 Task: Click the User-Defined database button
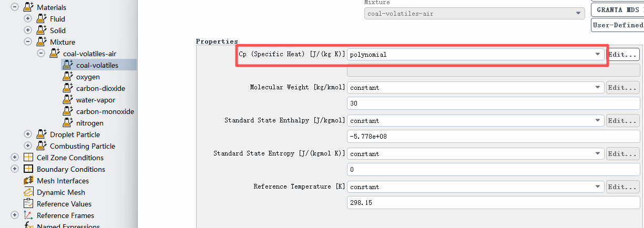point(617,25)
